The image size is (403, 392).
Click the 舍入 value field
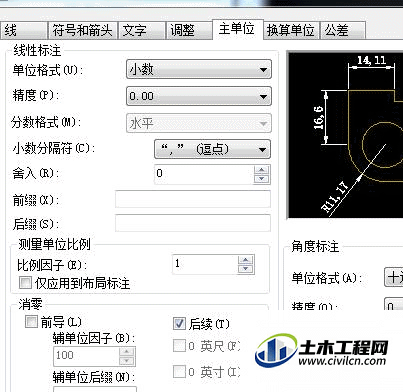coord(204,174)
